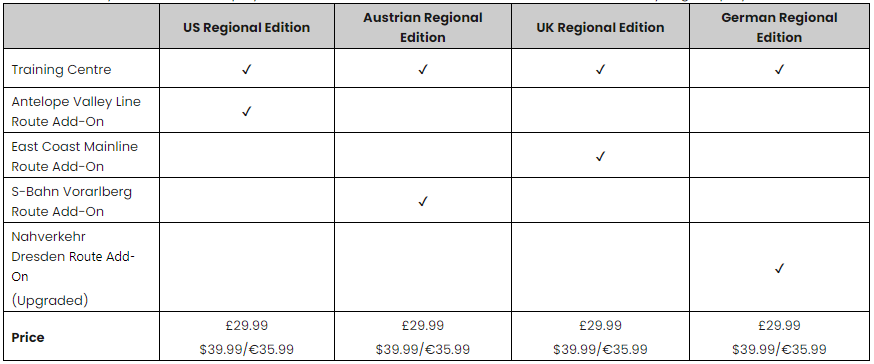The width and height of the screenshot is (874, 364).
Task: Click the US Regional Edition price cell
Action: (246, 337)
